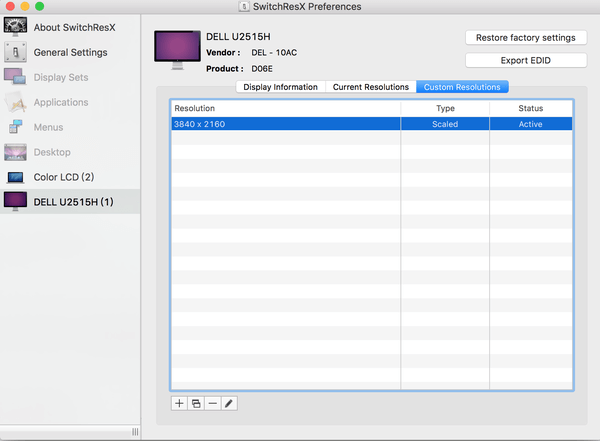The height and width of the screenshot is (441, 600).
Task: Switch to Display Information tab
Action: 280,87
